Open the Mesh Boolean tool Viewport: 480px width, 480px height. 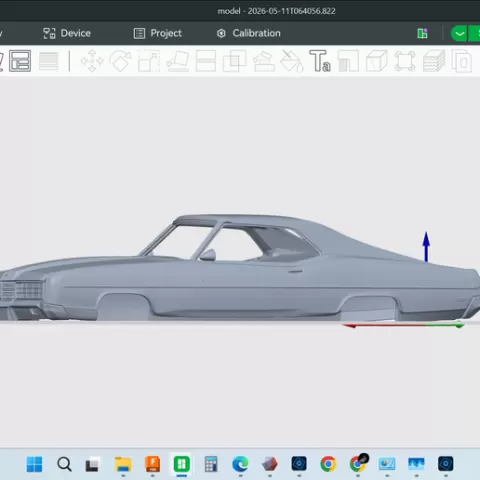click(x=235, y=61)
